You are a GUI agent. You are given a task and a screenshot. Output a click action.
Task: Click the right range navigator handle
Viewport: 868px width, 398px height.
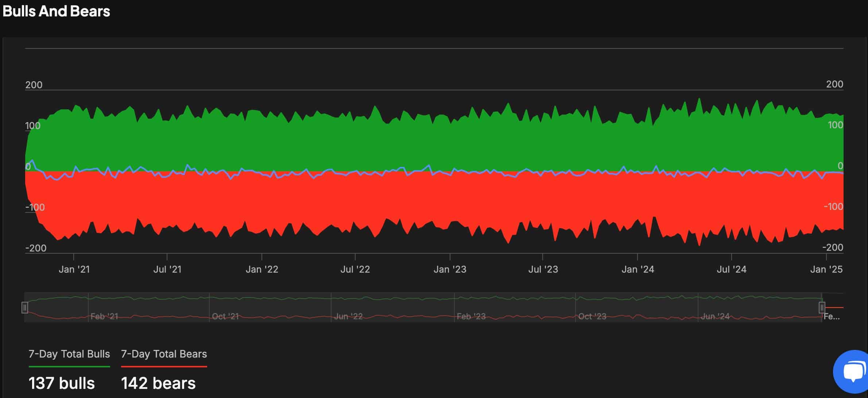tap(822, 308)
